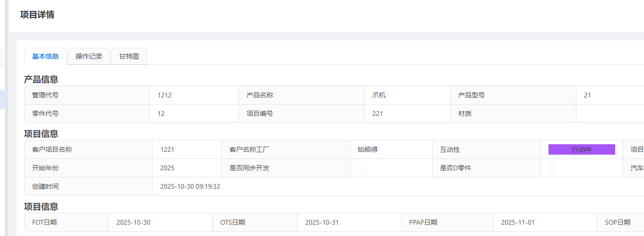Open the 操作记录 tab
Viewport: 644px width, 236px height.
tap(89, 56)
